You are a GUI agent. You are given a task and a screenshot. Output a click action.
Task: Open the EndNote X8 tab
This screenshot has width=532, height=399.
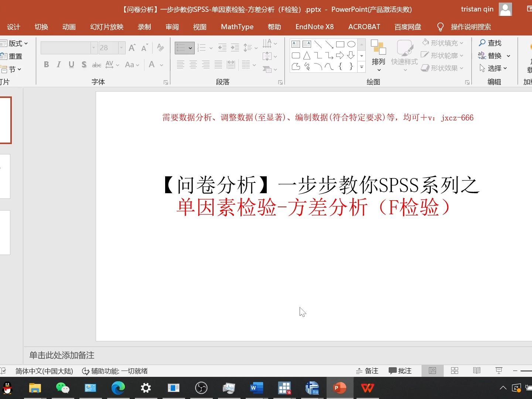pos(314,27)
